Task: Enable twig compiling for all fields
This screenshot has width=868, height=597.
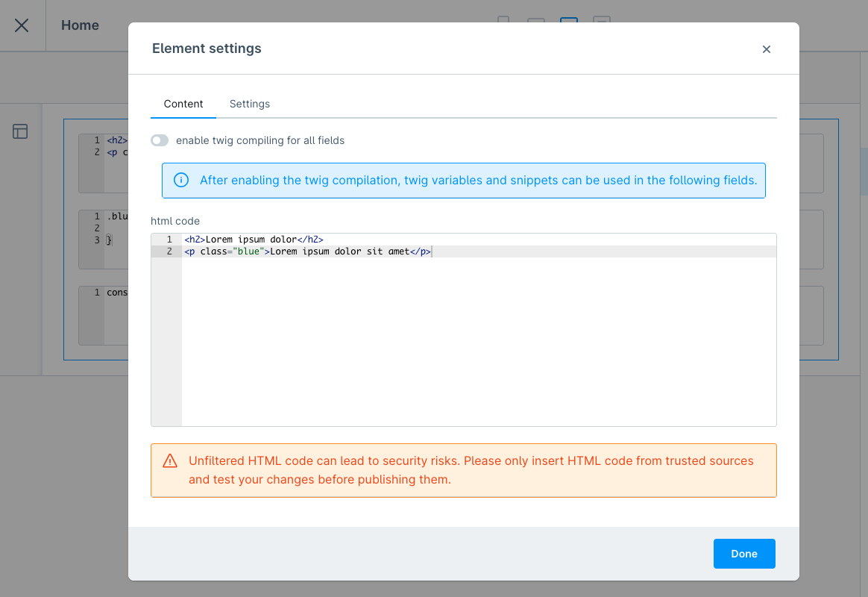Action: [160, 140]
